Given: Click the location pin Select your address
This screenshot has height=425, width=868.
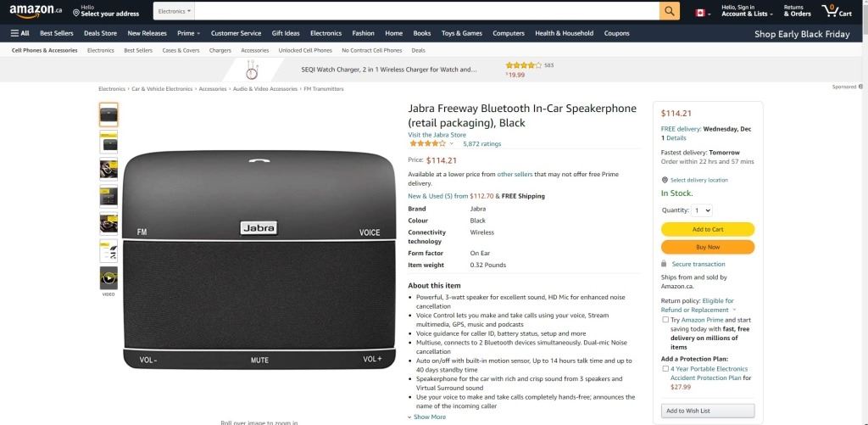Looking at the screenshot, I should 106,11.
